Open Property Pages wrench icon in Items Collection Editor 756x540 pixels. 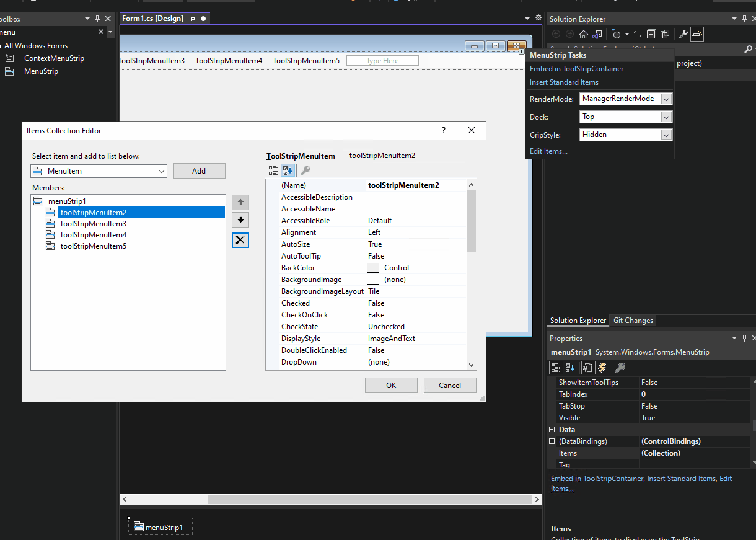tap(304, 170)
